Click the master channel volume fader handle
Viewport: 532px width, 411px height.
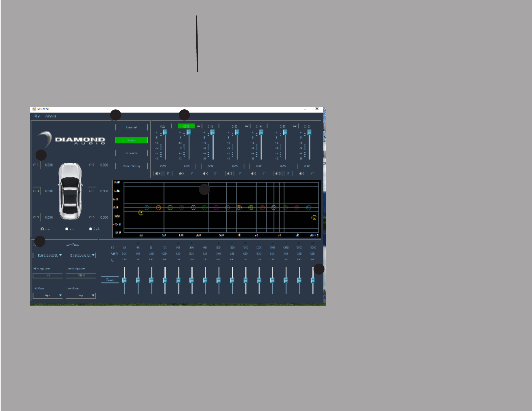[x=165, y=132]
